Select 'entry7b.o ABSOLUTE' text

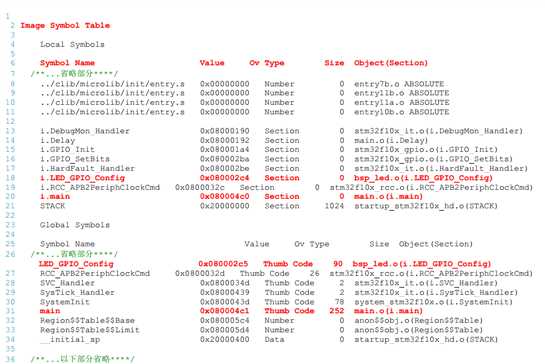tap(399, 84)
